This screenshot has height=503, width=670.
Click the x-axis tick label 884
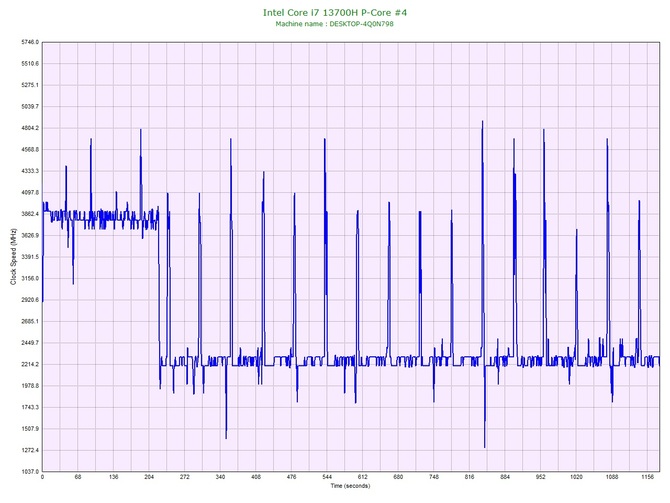click(505, 477)
